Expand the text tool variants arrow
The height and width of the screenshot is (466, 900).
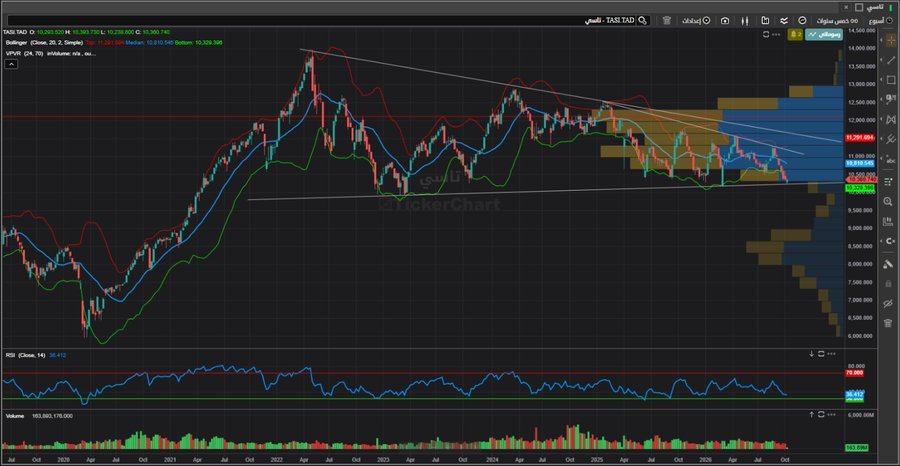click(883, 160)
